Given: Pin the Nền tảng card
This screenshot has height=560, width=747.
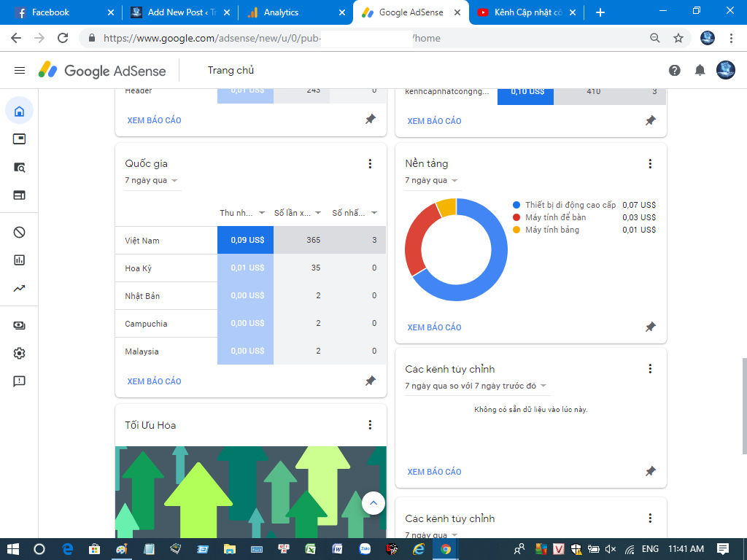Looking at the screenshot, I should click(x=651, y=327).
